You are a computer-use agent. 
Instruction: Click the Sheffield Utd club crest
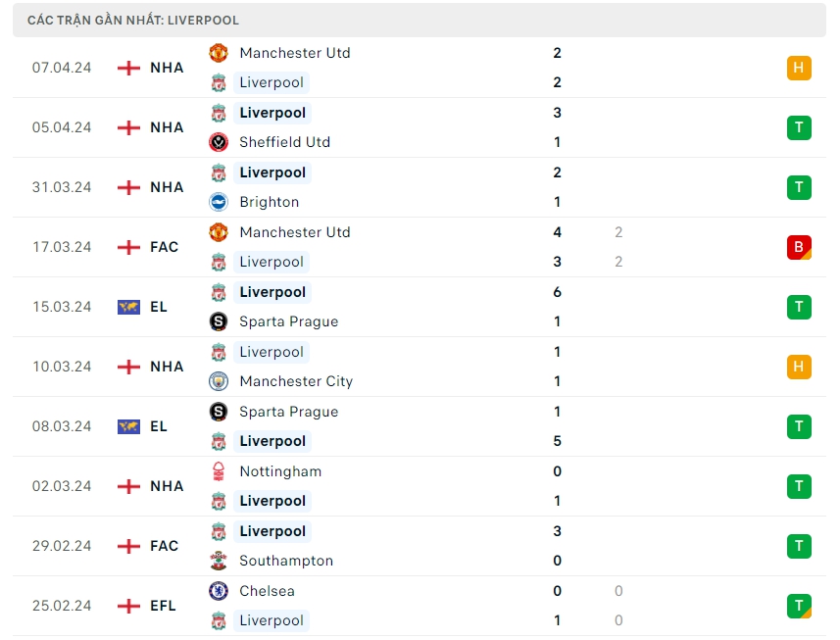219,142
